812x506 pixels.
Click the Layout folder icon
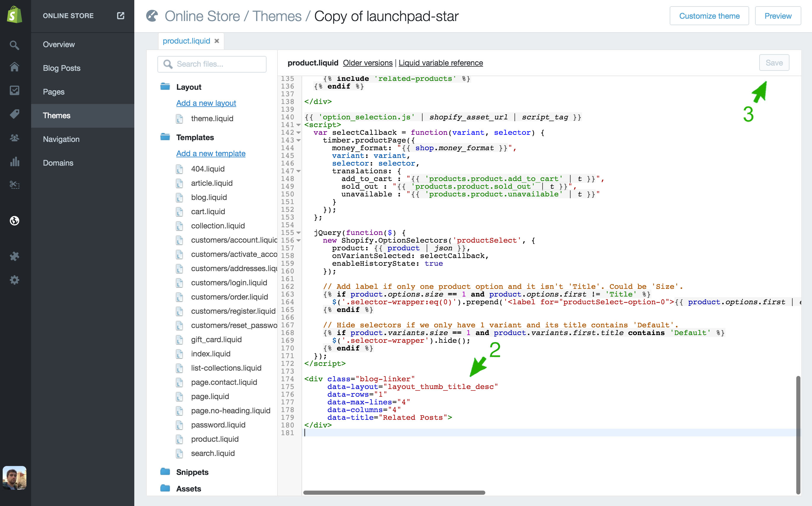165,86
